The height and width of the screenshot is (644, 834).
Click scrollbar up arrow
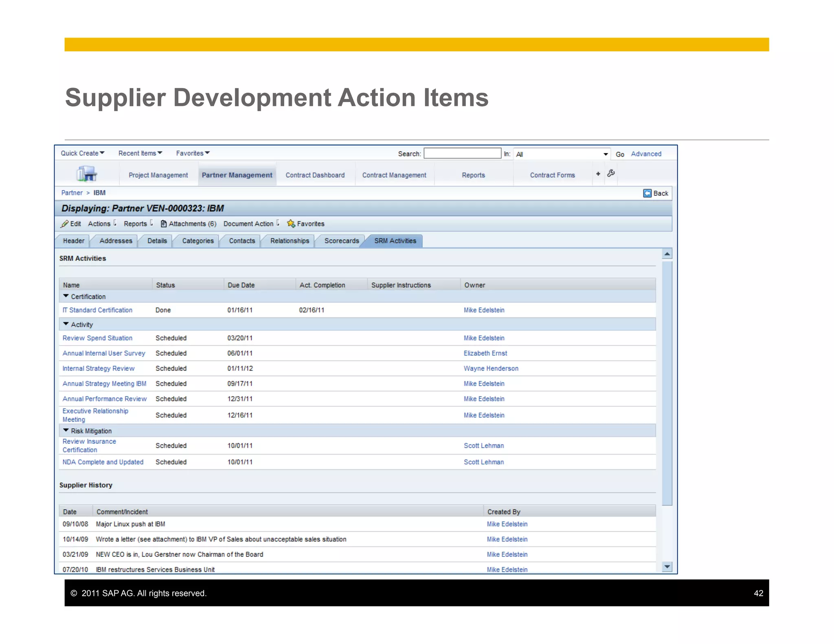point(667,254)
